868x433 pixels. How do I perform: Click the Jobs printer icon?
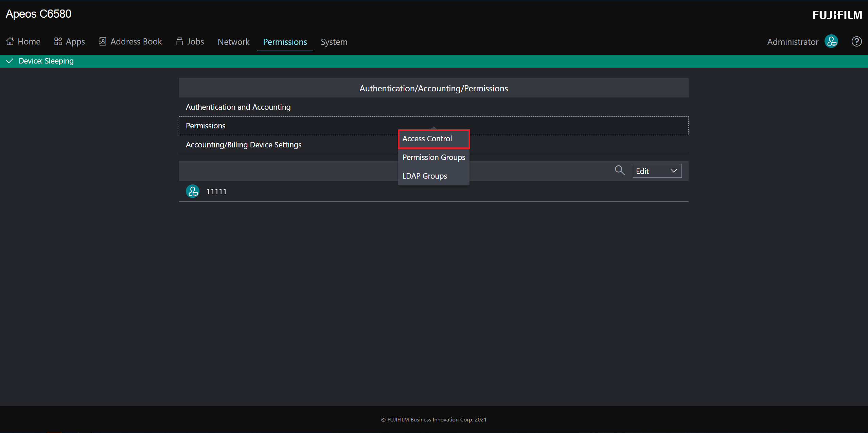(x=180, y=41)
